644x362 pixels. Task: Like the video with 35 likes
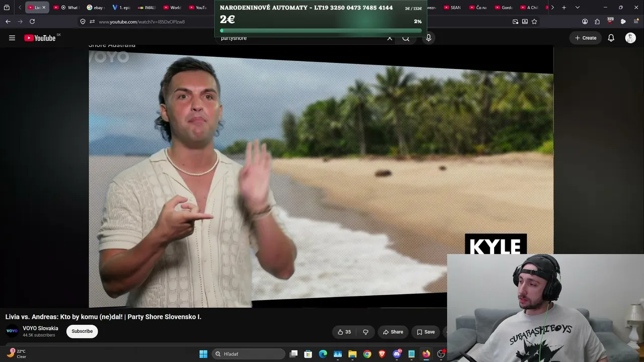(x=344, y=332)
